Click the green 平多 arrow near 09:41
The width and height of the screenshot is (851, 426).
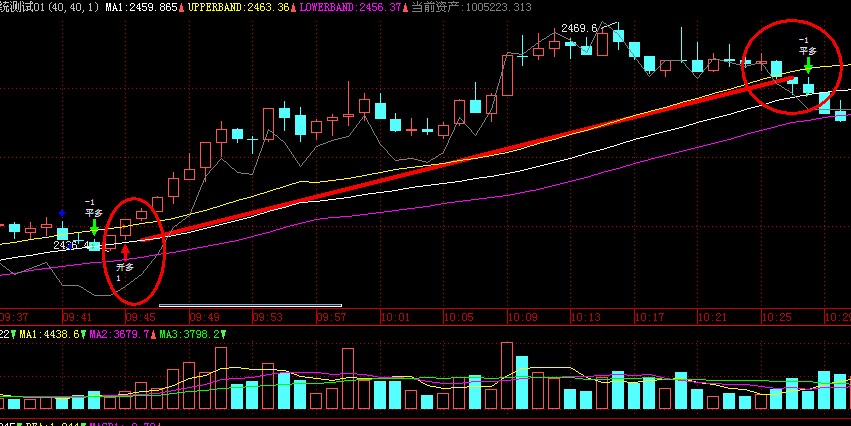[94, 227]
